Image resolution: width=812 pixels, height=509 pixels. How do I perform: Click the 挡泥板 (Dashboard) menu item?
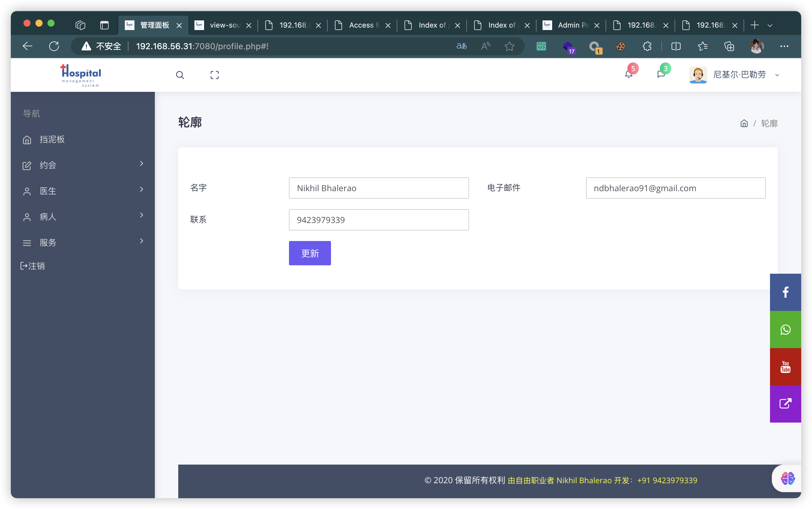pyautogui.click(x=52, y=140)
